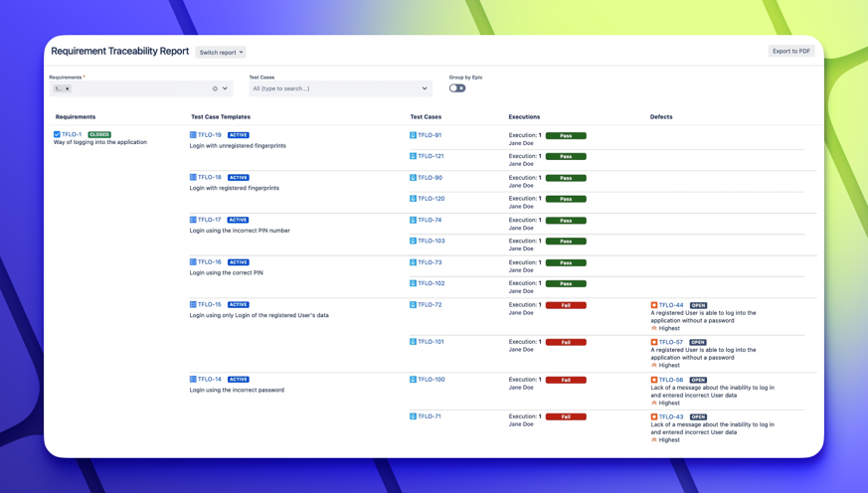Remove the selected requirement tag

pos(68,89)
